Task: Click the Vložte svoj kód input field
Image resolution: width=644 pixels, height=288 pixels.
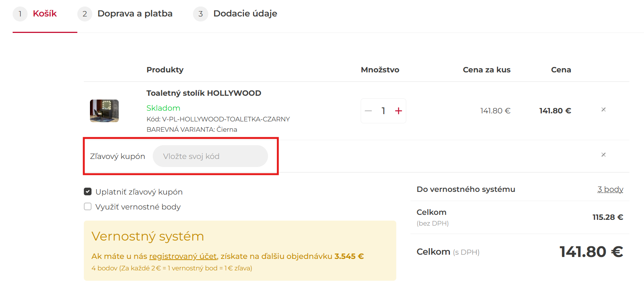Action: tap(210, 156)
